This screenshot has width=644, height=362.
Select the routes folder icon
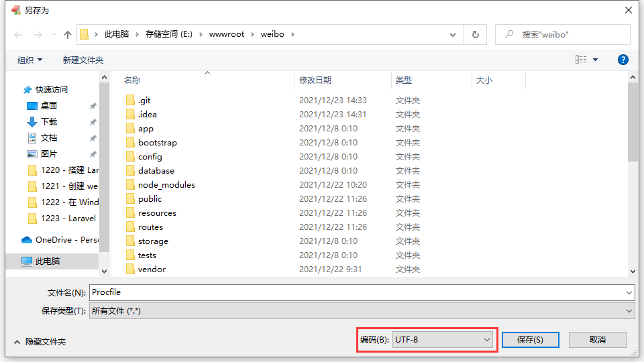tap(131, 227)
